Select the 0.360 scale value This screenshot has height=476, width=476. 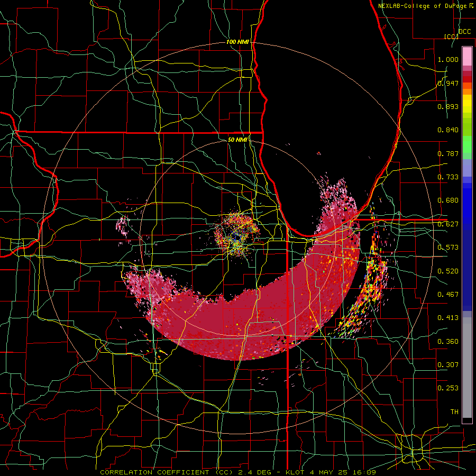coord(448,342)
